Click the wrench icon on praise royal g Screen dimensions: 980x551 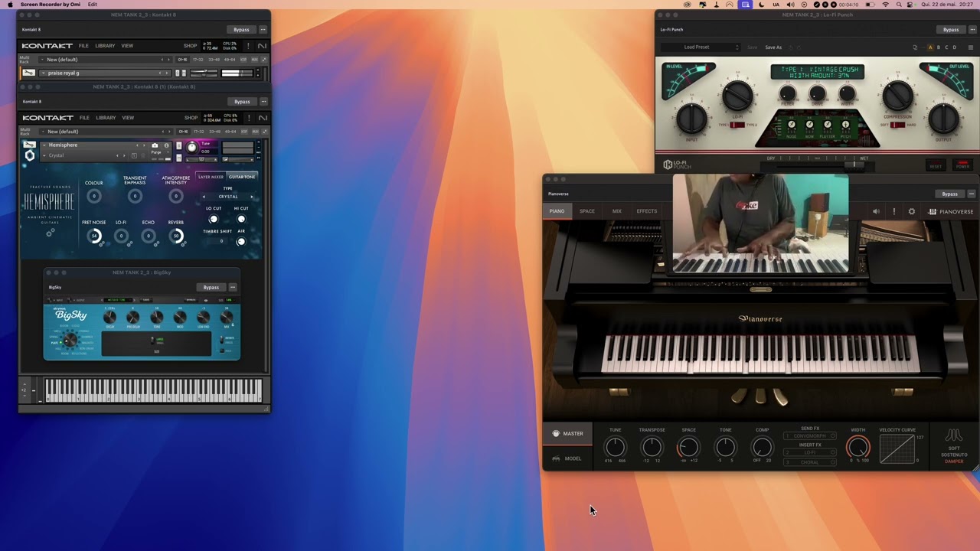pyautogui.click(x=28, y=73)
